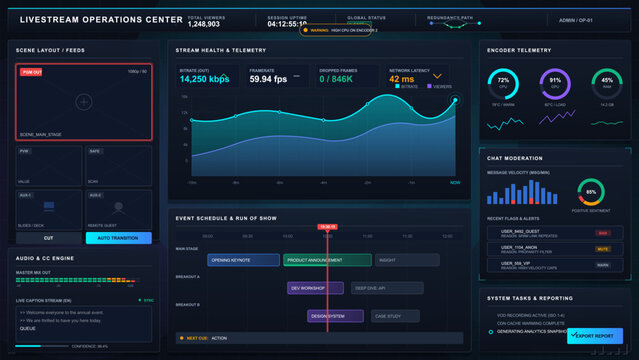This screenshot has height=360, width=639.
Task: Click the orange dot next to NEXT CUE
Action: [182, 338]
